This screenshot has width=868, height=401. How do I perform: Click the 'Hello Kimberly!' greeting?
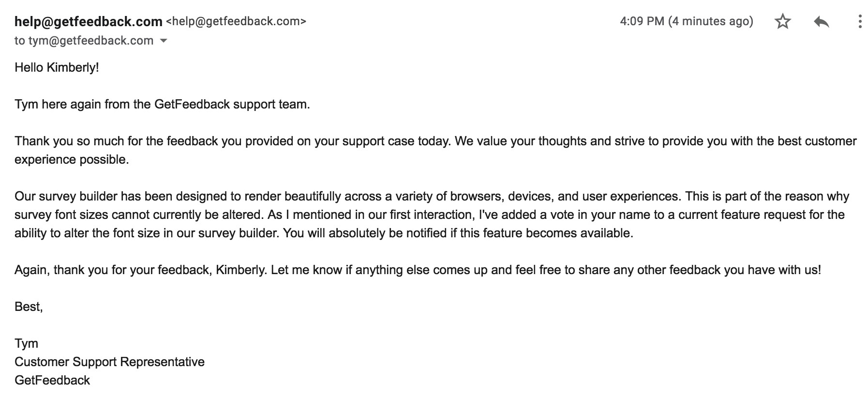(x=57, y=67)
